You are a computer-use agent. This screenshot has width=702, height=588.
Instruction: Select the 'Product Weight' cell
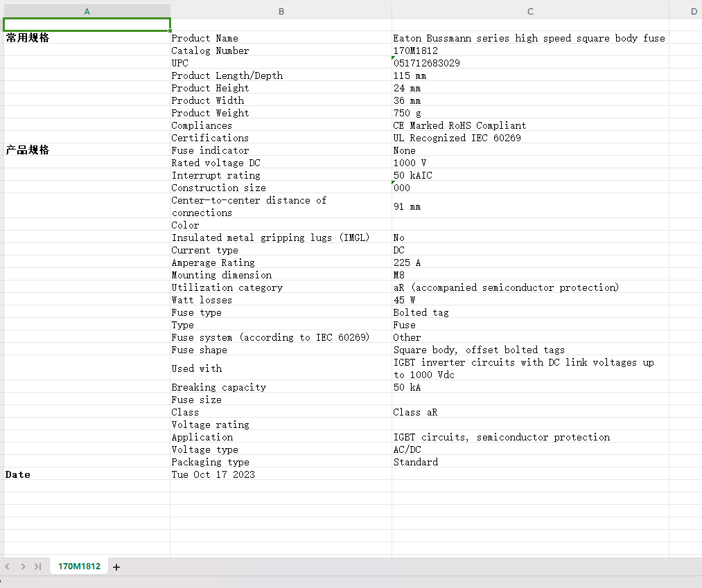(281, 113)
